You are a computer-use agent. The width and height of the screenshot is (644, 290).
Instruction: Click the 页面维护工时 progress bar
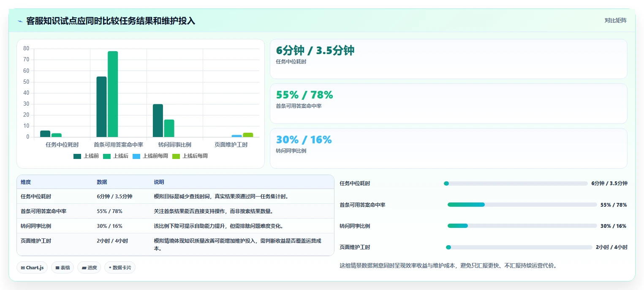[x=519, y=247]
